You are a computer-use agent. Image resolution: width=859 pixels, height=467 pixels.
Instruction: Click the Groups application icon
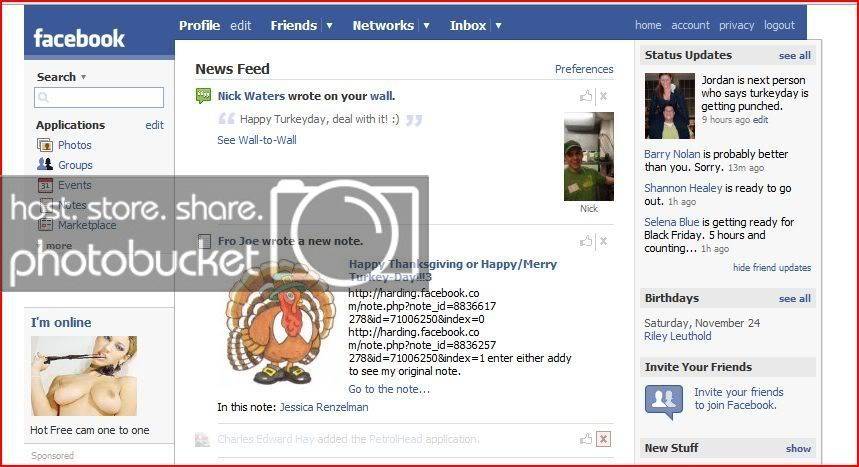(x=44, y=164)
